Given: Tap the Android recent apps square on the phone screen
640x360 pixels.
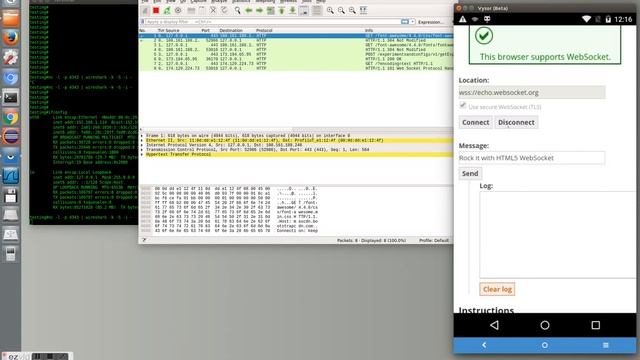Looking at the screenshot, I should (x=596, y=325).
